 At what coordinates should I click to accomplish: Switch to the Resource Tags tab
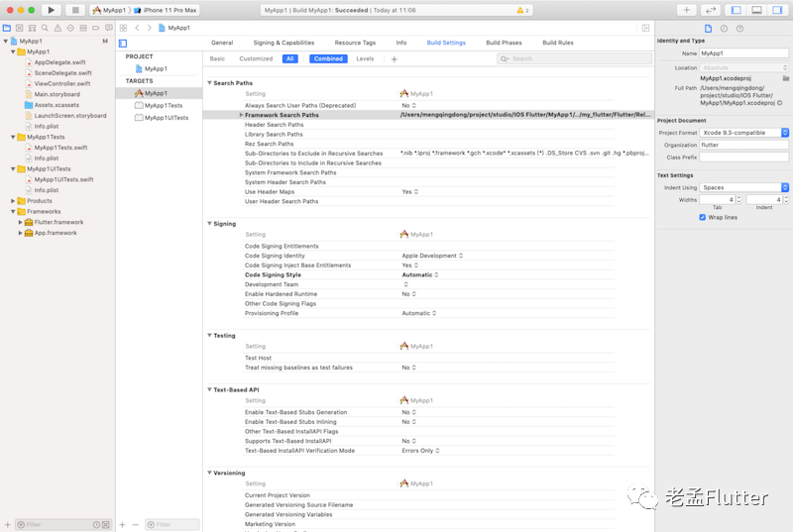point(355,43)
